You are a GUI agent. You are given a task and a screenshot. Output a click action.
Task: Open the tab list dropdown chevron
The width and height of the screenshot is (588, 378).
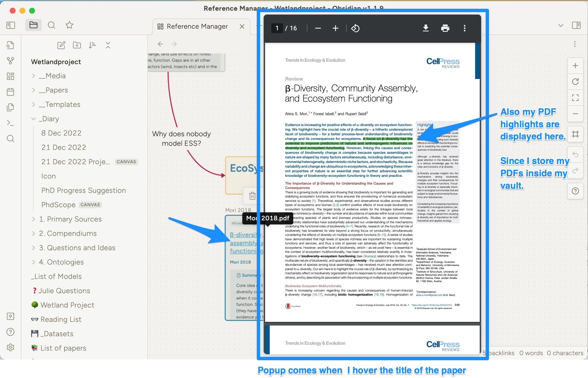point(561,25)
